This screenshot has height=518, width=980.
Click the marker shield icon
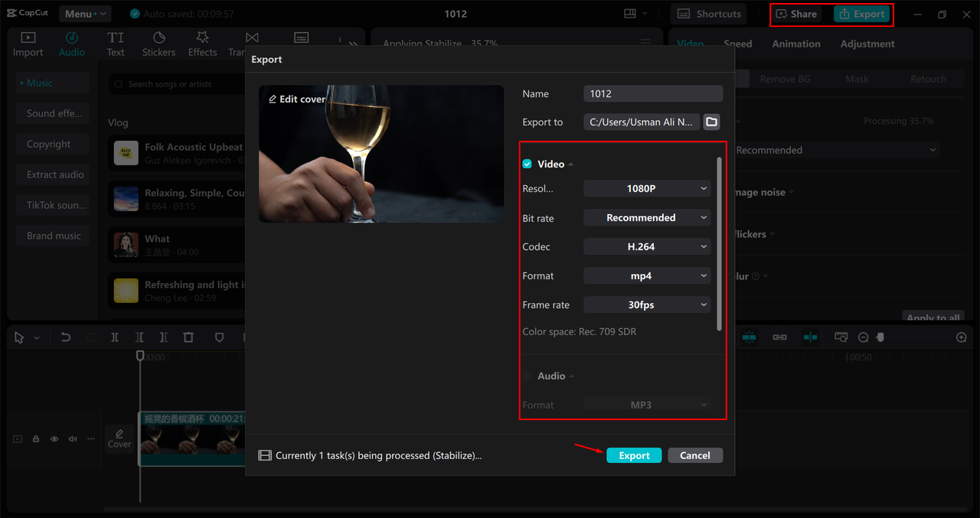point(219,337)
